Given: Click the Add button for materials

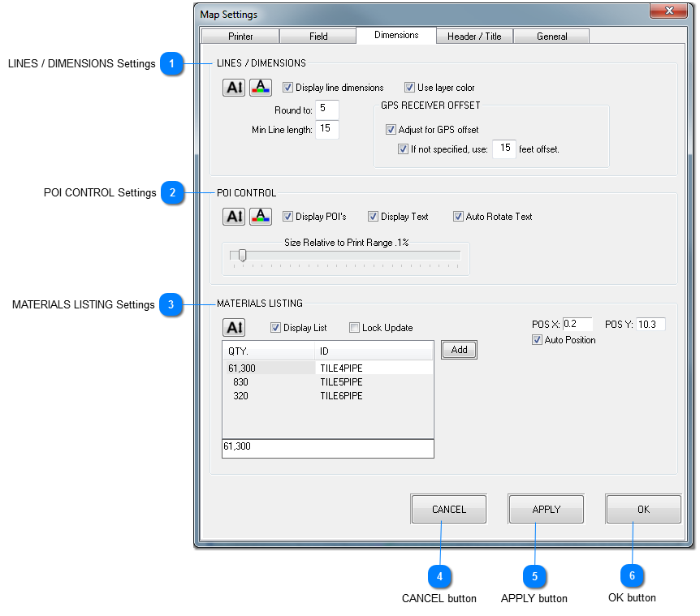Looking at the screenshot, I should click(459, 349).
